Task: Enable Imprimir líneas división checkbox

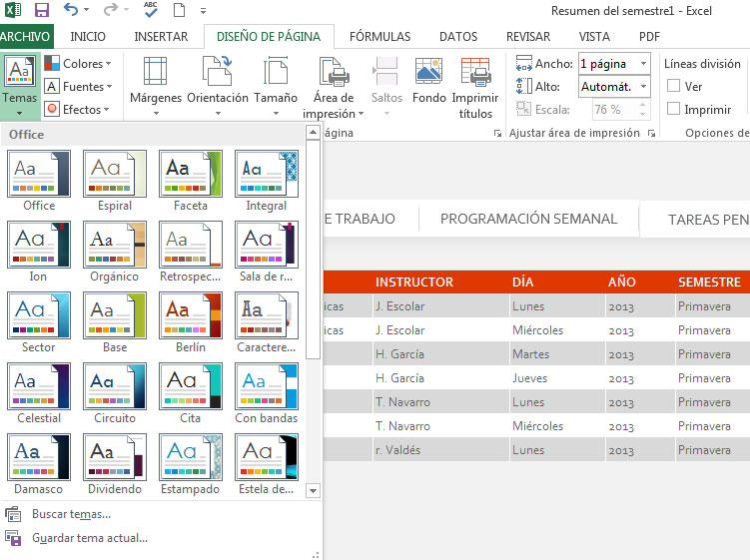Action: (673, 109)
